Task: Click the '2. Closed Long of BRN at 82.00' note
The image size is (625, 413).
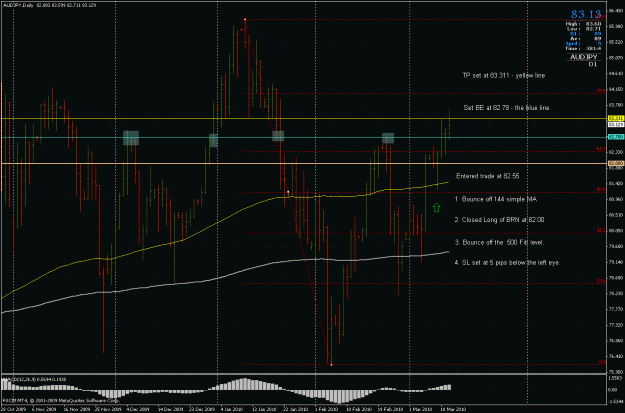Action: 499,220
